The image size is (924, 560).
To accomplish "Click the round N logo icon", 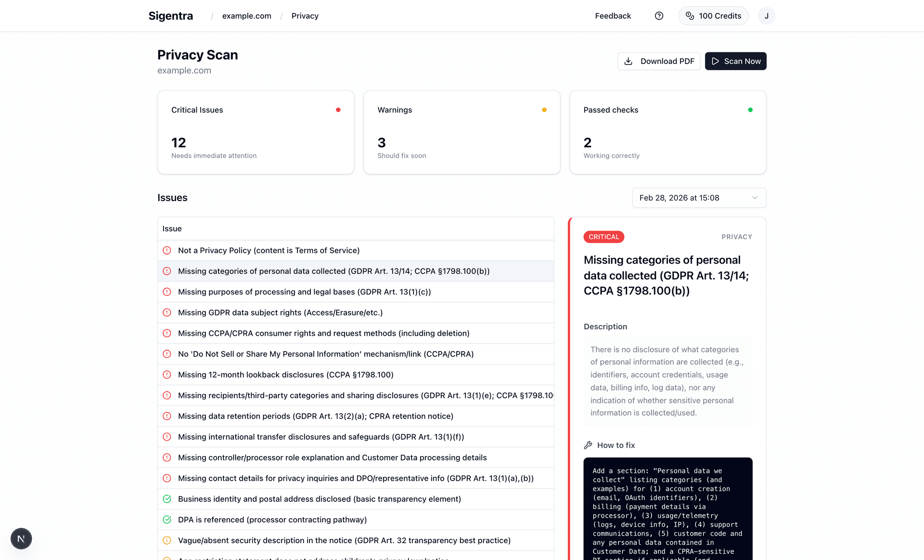I will point(21,538).
